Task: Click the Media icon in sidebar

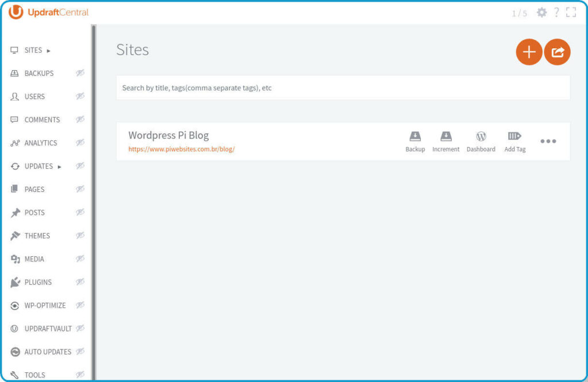Action: (15, 259)
